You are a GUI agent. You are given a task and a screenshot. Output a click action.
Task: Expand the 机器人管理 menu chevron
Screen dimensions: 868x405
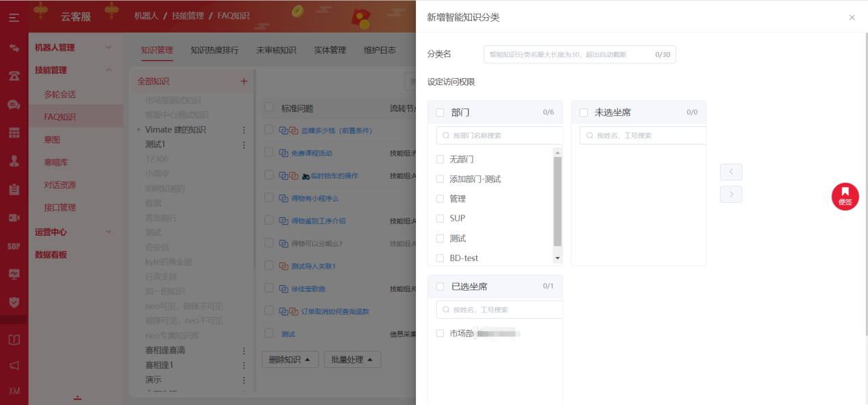click(108, 47)
